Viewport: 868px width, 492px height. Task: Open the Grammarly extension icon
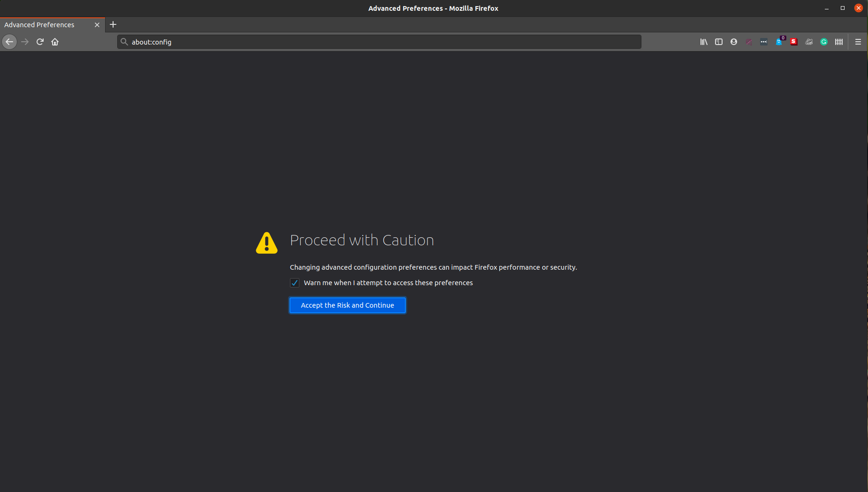point(824,42)
